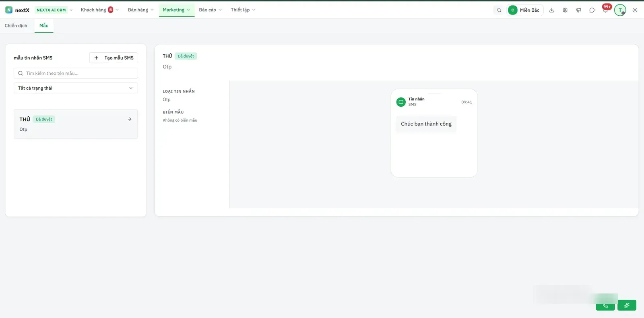Click the download icon in header

552,10
